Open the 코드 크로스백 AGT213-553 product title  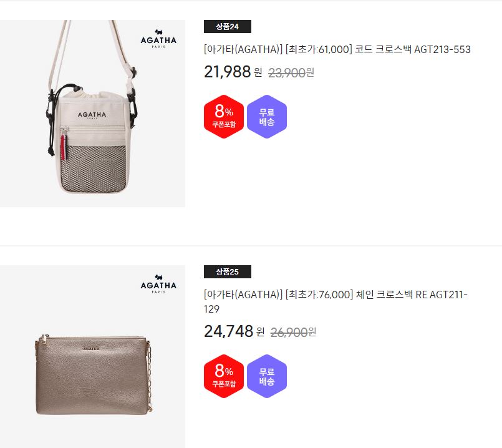coord(337,49)
